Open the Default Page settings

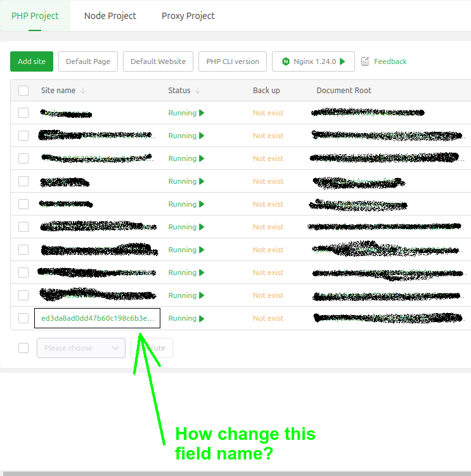click(x=88, y=61)
